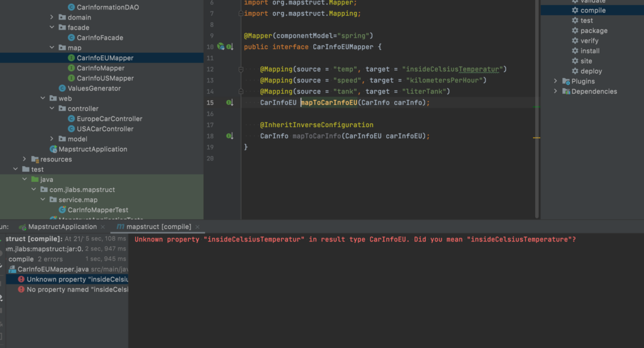The width and height of the screenshot is (644, 348).
Task: Open CarInformationDAO class in project tree
Action: 108,7
